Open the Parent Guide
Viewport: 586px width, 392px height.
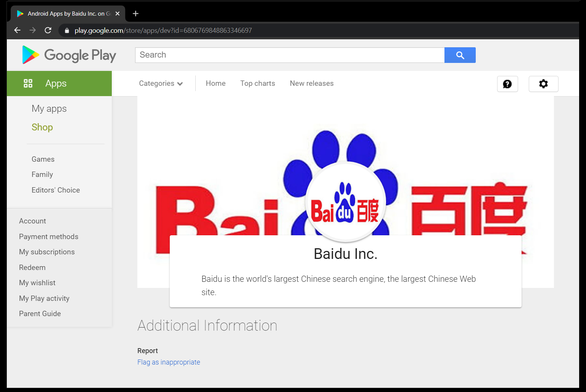pyautogui.click(x=40, y=313)
